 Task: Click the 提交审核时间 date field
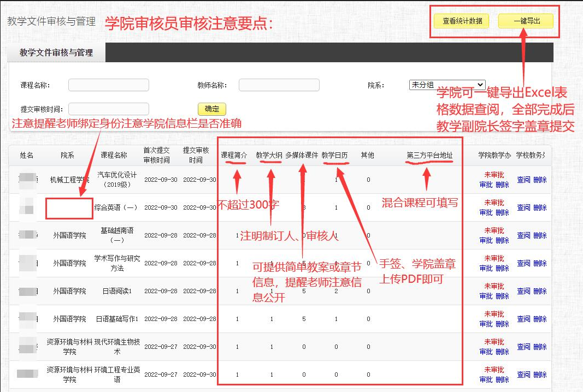coord(108,109)
